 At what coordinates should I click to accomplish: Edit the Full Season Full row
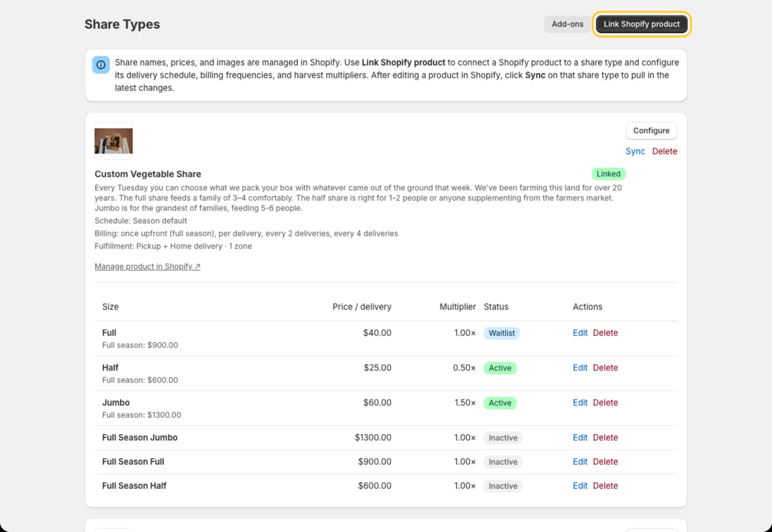coord(580,462)
